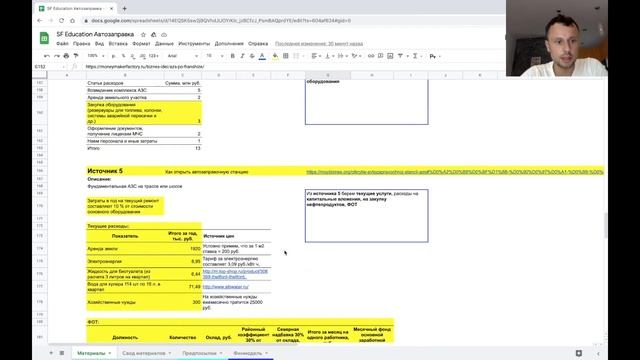Screen dimensions: 640x360
Task: Open the water supplier link
Action: [x=225, y=287]
